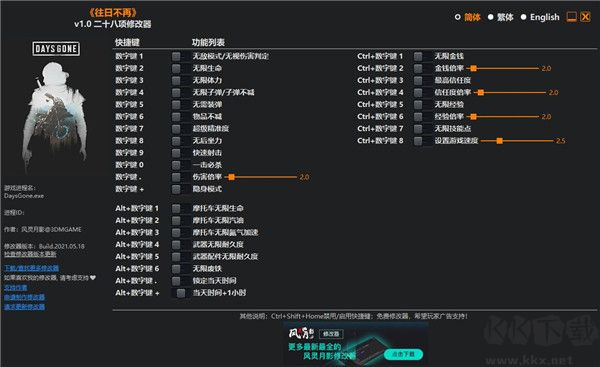The height and width of the screenshot is (367, 600).
Task: Open the 申请制作修改器 link
Action: point(24,297)
